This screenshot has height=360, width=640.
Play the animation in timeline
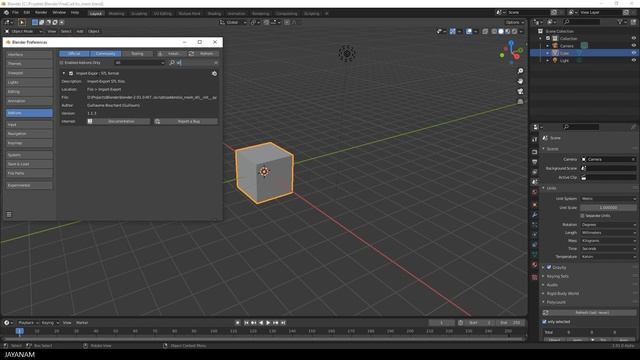click(268, 323)
